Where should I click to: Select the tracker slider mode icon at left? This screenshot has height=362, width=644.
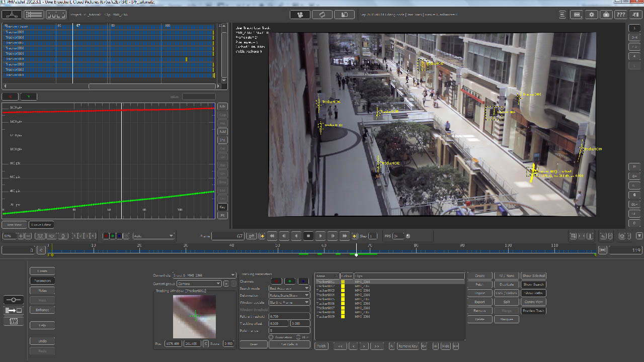pyautogui.click(x=14, y=300)
